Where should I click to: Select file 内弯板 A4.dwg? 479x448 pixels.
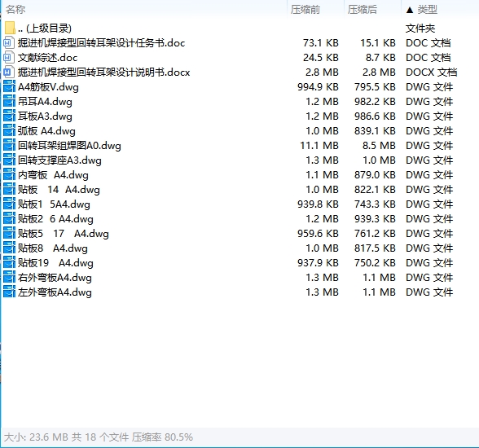[53, 175]
